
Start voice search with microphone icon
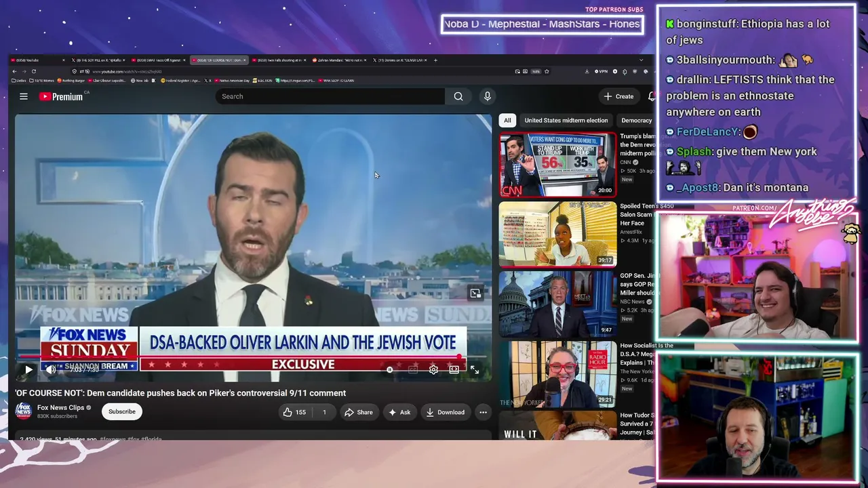[x=487, y=96]
